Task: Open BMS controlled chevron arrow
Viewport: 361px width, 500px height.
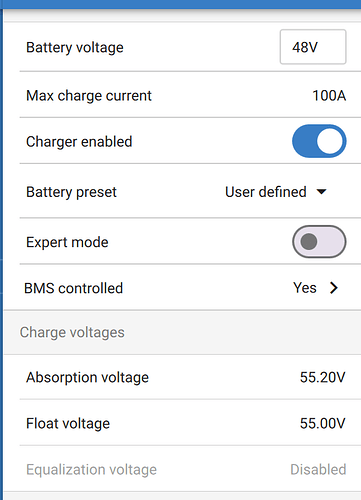Action: 334,288
